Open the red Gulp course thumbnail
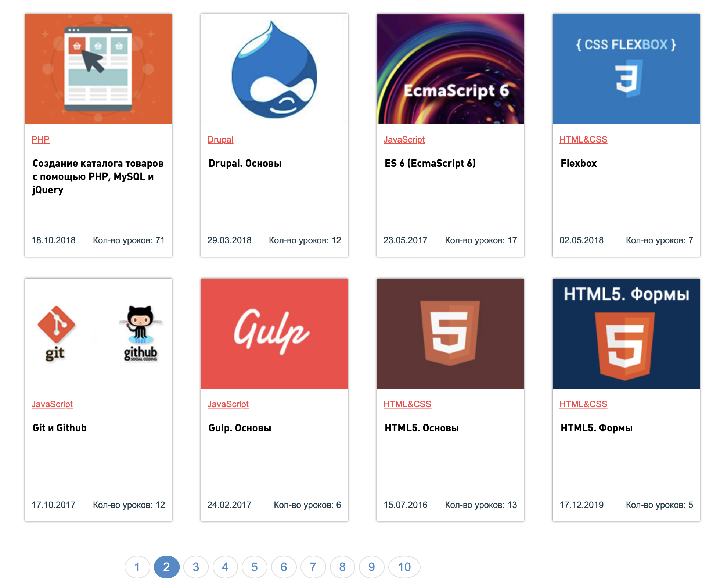The image size is (720, 588). tap(274, 334)
